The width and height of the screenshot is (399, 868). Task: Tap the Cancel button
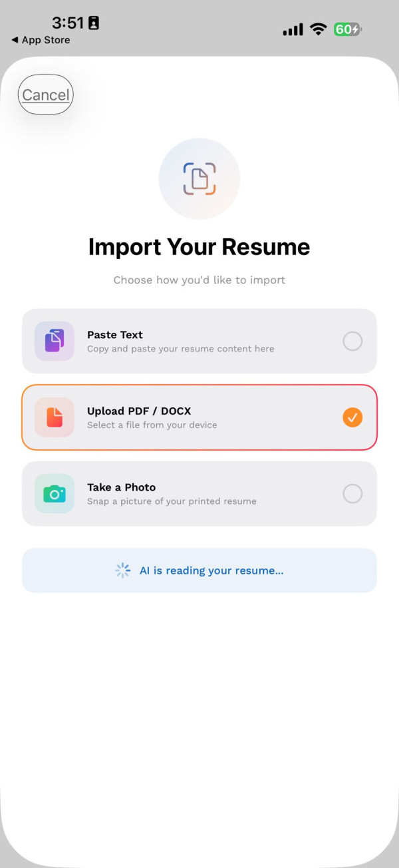pyautogui.click(x=45, y=95)
